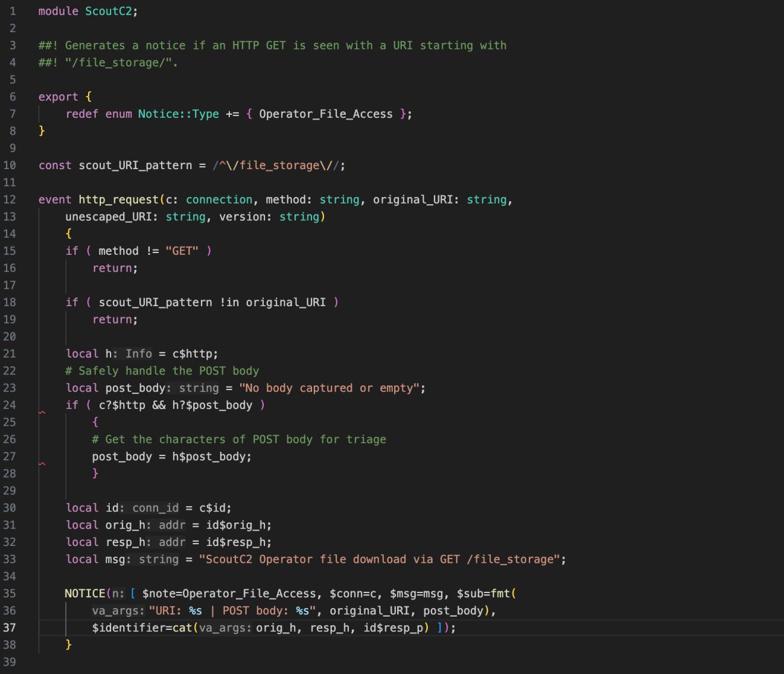Click 'h$post_body;' assignment on line 27
784x674 pixels.
pos(212,456)
